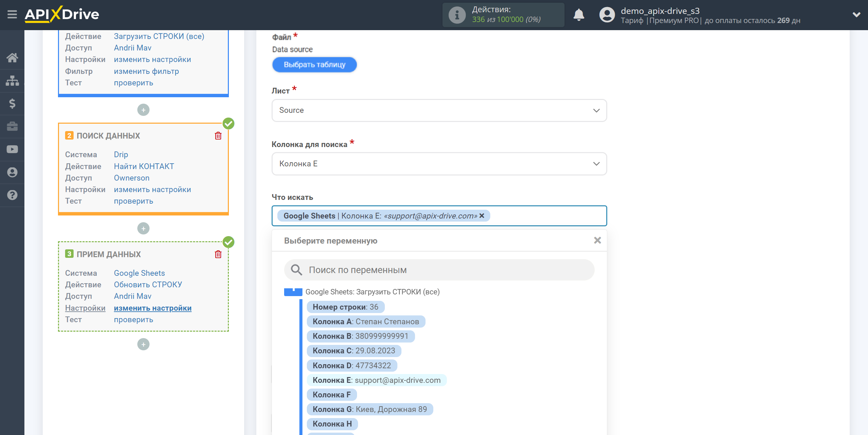Click проверить in first block
This screenshot has height=435, width=868.
(134, 83)
